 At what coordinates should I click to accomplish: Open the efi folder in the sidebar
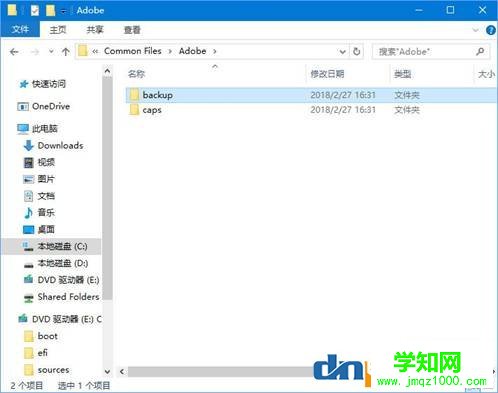point(42,353)
